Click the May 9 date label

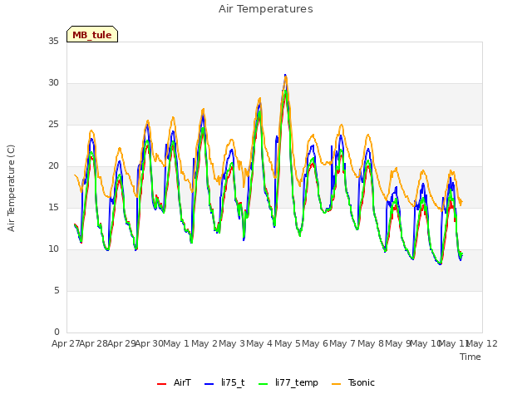point(398,343)
